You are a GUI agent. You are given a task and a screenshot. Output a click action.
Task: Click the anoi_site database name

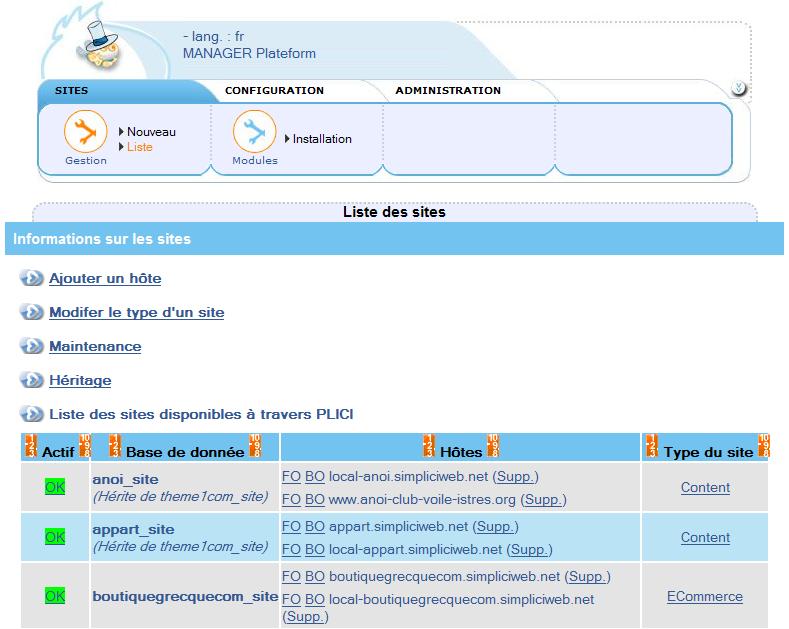click(x=125, y=479)
